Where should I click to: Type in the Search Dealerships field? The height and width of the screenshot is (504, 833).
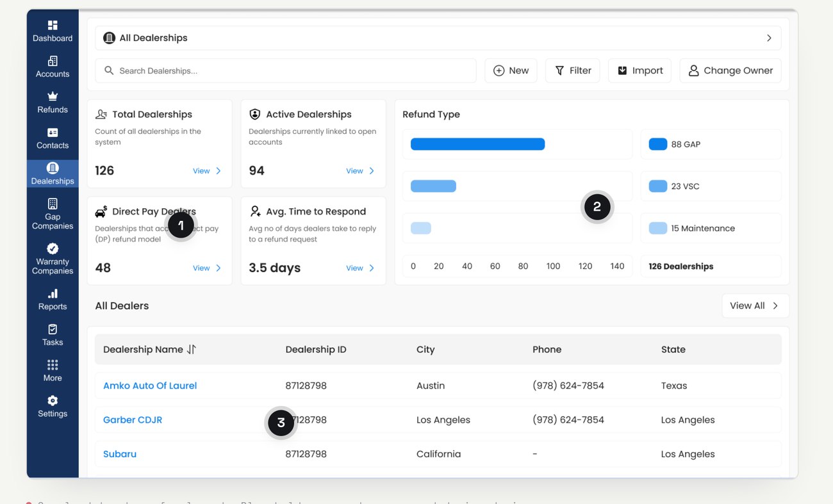[x=286, y=70]
